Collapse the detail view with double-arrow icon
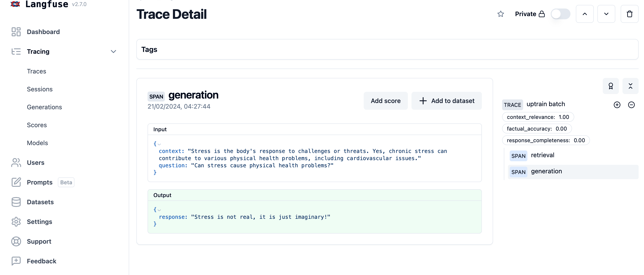This screenshot has height=275, width=644. coord(631,86)
